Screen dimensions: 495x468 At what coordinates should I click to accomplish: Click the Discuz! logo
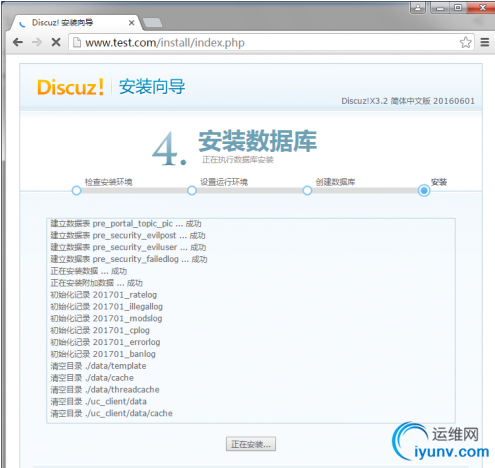tap(70, 87)
